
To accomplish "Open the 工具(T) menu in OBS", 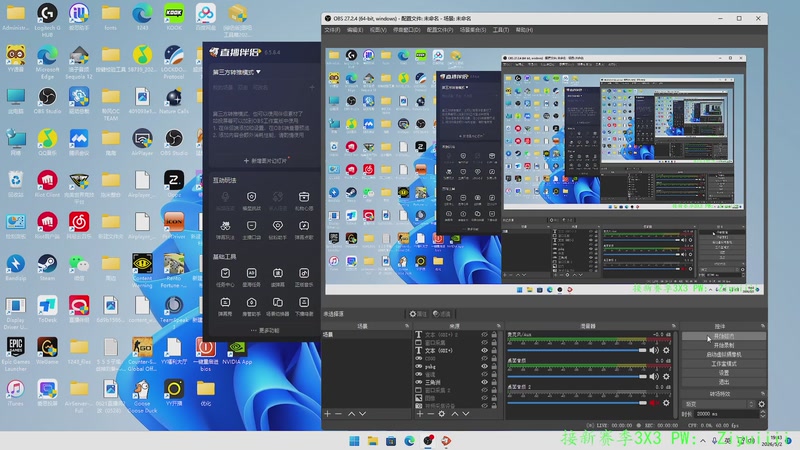I will pos(501,30).
